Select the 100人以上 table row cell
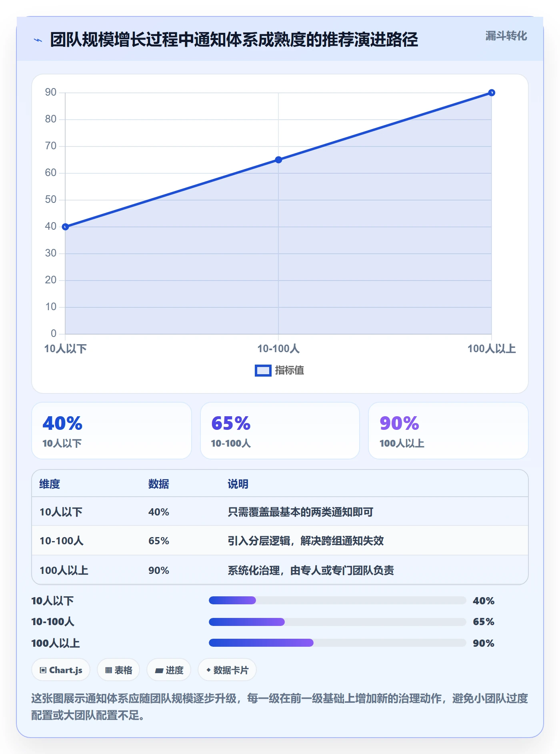The image size is (560, 754). pos(64,570)
